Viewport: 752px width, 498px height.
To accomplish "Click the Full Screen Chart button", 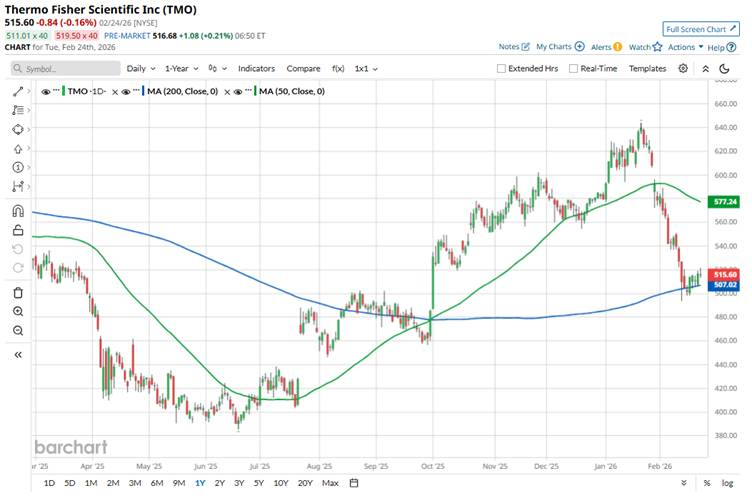I will (700, 29).
